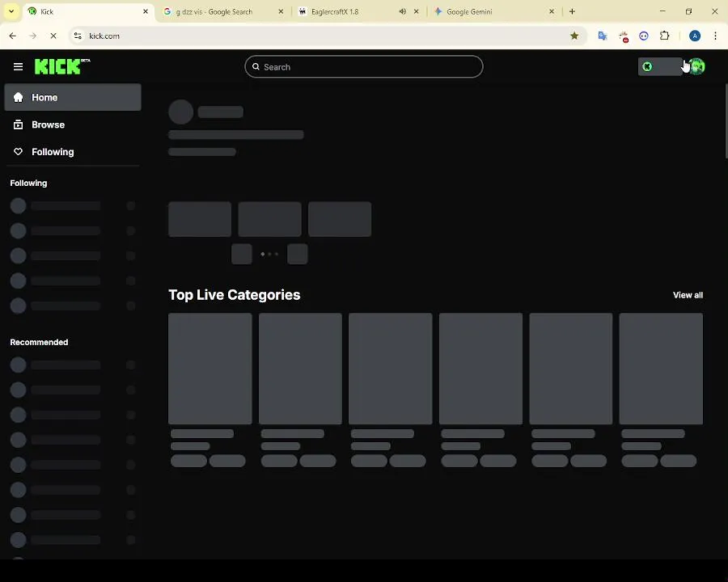Close the Google Gemini tab
Viewport: 728px width, 582px height.
pos(552,11)
